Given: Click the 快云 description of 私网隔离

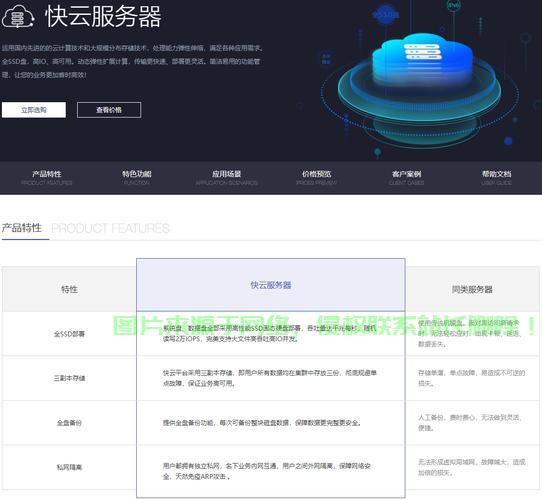Looking at the screenshot, I should pyautogui.click(x=267, y=471).
